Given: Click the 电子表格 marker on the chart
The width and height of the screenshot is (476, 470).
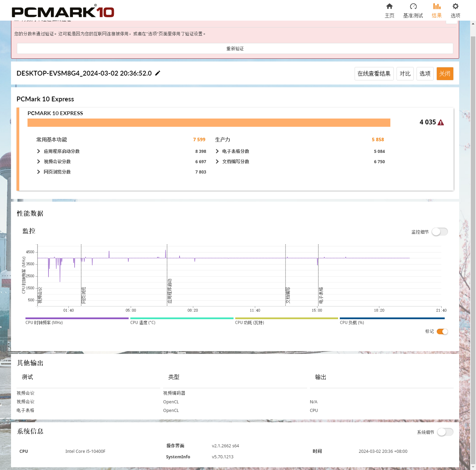Looking at the screenshot, I should pyautogui.click(x=321, y=295).
